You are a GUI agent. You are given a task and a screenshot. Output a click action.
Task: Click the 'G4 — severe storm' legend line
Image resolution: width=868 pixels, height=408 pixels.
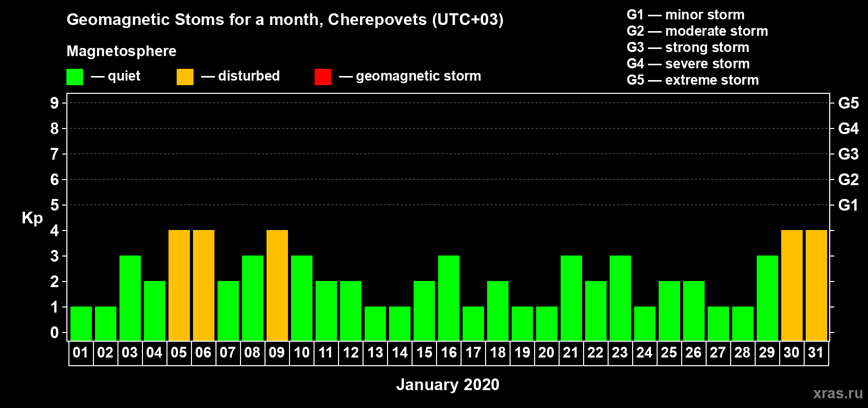(x=688, y=64)
